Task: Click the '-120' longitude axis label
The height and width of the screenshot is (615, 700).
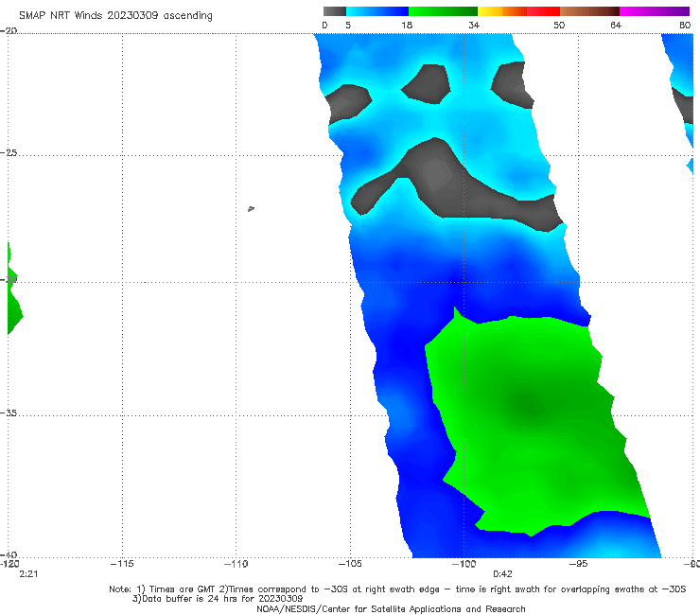Action: tap(9, 564)
